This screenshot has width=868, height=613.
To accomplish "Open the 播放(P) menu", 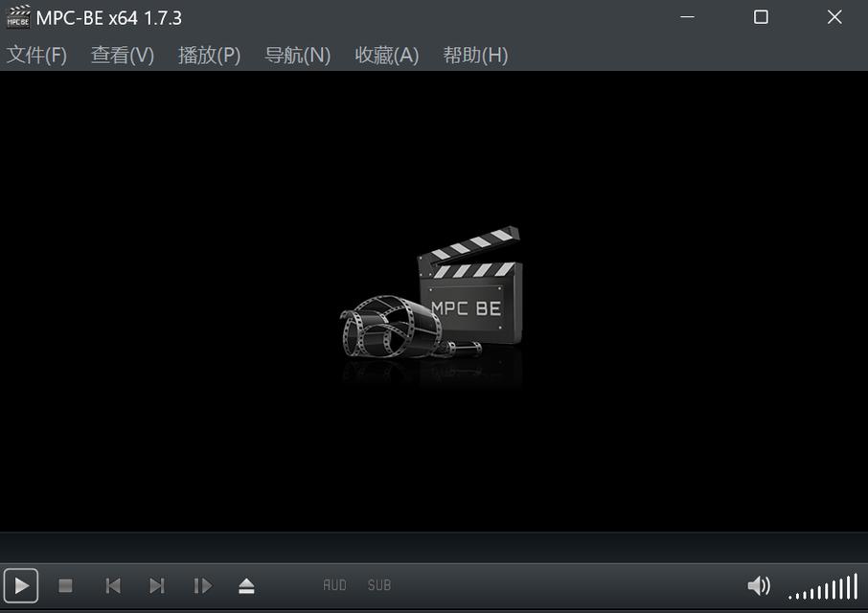I will pos(209,56).
